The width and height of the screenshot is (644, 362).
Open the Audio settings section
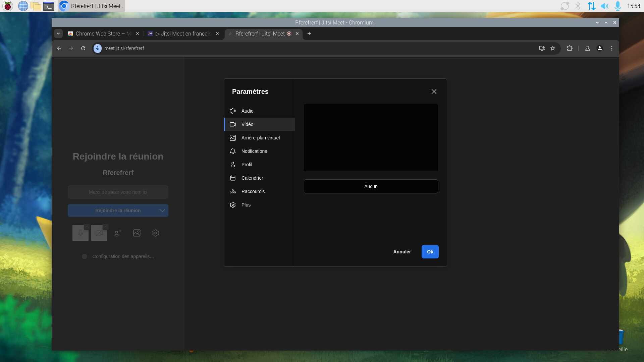[x=259, y=111]
